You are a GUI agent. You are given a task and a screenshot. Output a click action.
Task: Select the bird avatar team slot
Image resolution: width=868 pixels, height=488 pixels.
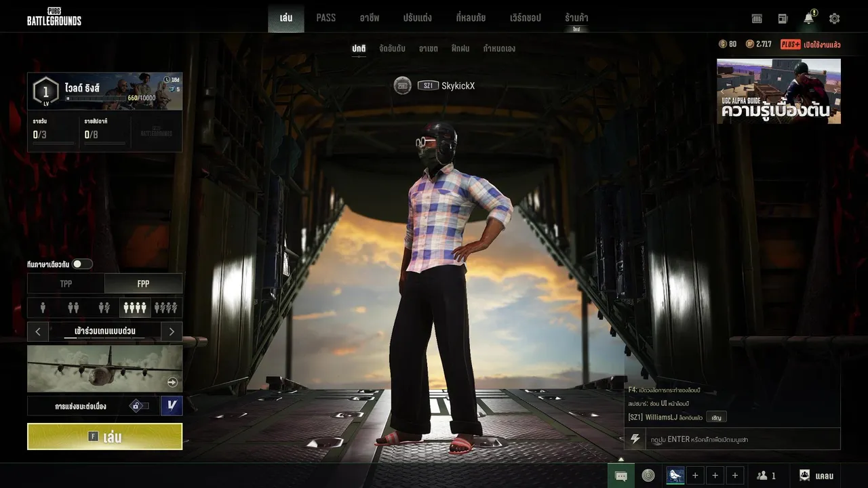[675, 476]
